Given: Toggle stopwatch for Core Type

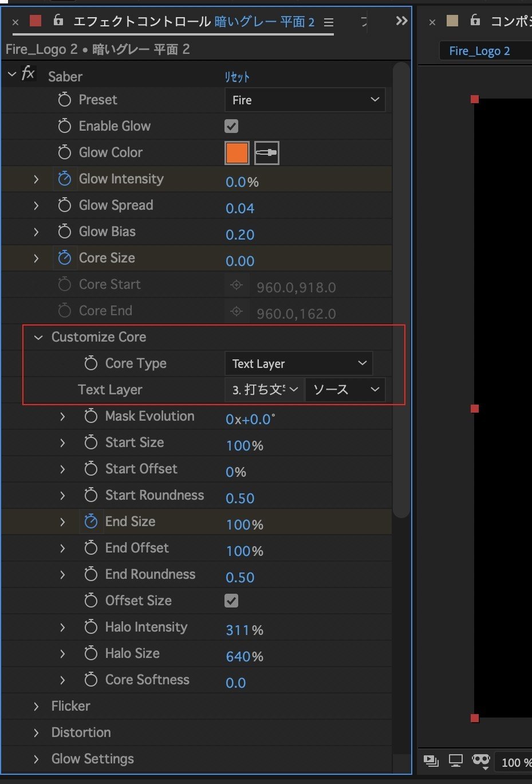Looking at the screenshot, I should (91, 363).
